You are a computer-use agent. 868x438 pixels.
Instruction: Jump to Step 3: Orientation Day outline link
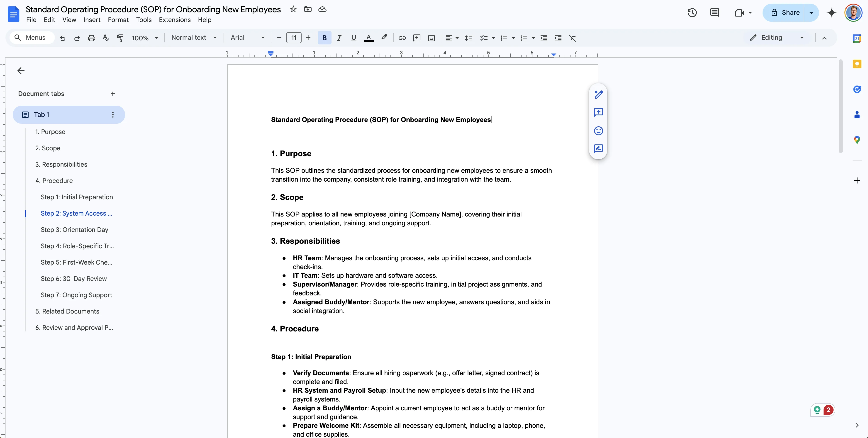click(x=74, y=230)
